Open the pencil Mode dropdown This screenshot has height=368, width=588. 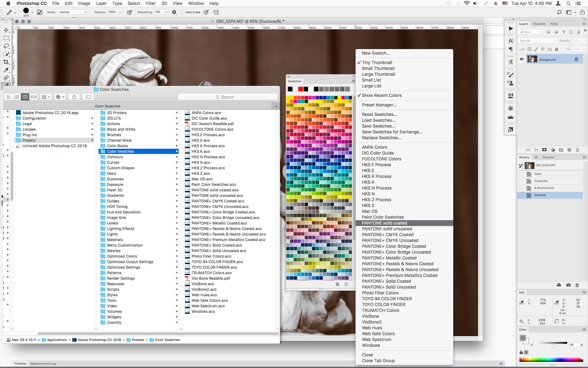click(73, 12)
